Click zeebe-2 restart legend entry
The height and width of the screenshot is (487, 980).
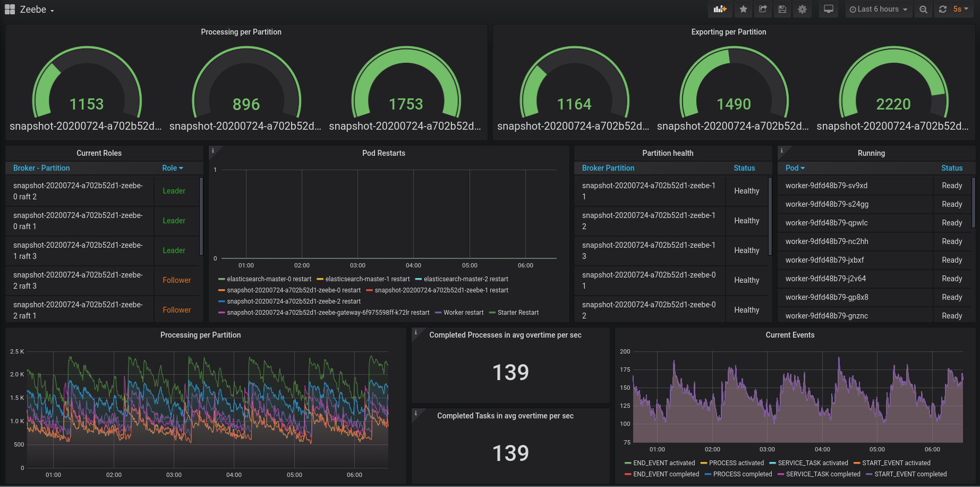click(x=294, y=301)
